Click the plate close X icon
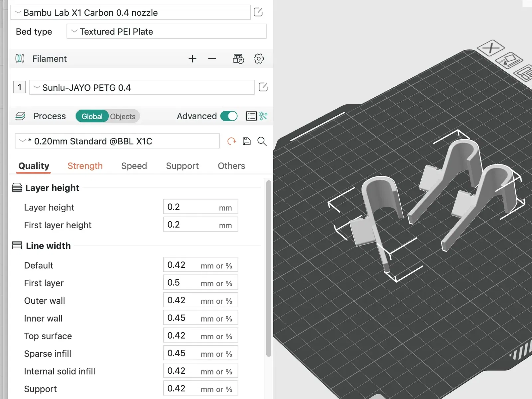The height and width of the screenshot is (399, 532). click(x=491, y=48)
